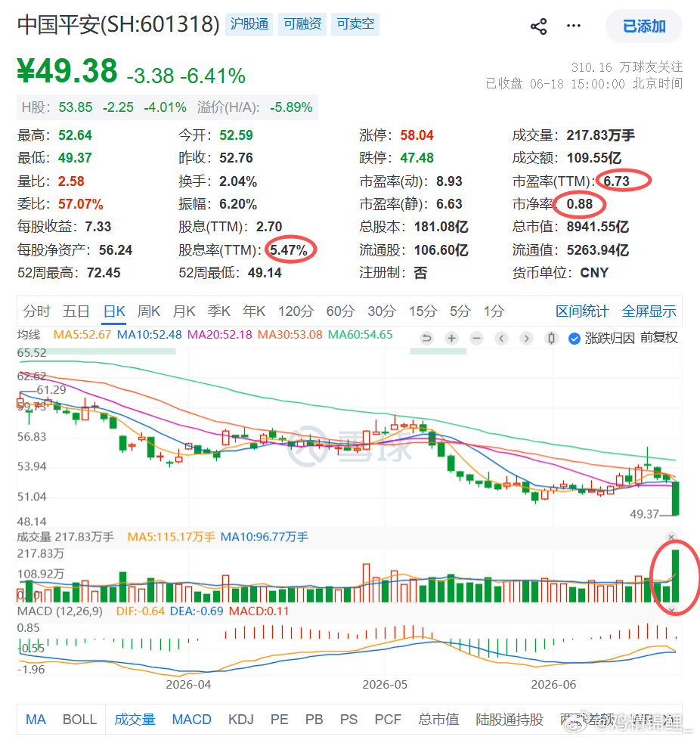Click the MA60:54.65 moving average label
700x740 pixels.
pos(360,335)
